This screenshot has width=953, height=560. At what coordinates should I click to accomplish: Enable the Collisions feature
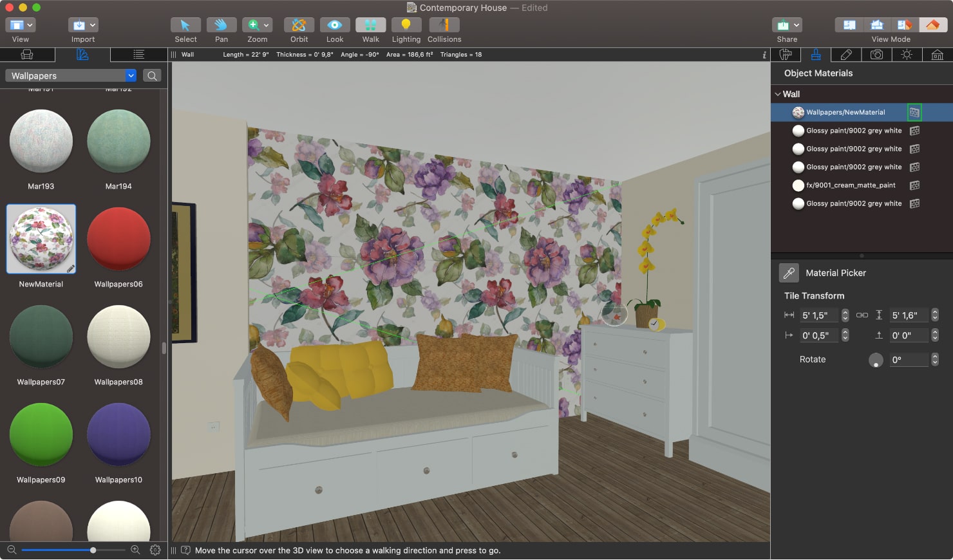pos(444,24)
